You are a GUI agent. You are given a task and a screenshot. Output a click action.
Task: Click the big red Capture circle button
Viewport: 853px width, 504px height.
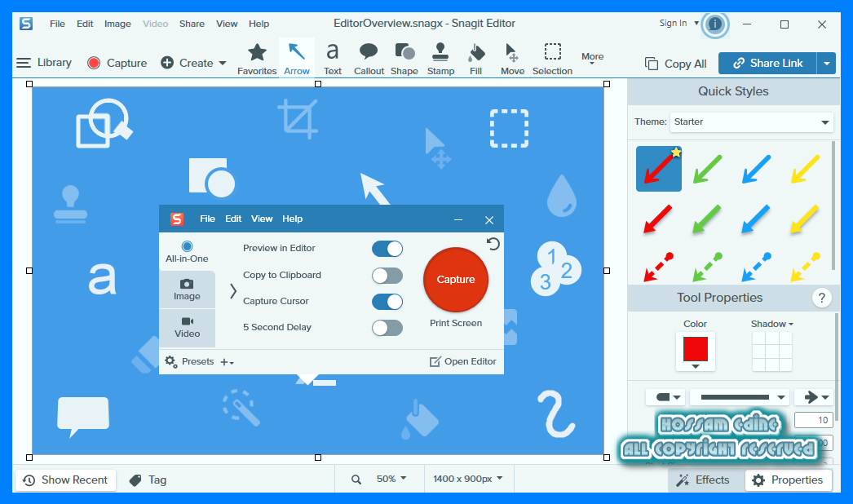[x=456, y=279]
